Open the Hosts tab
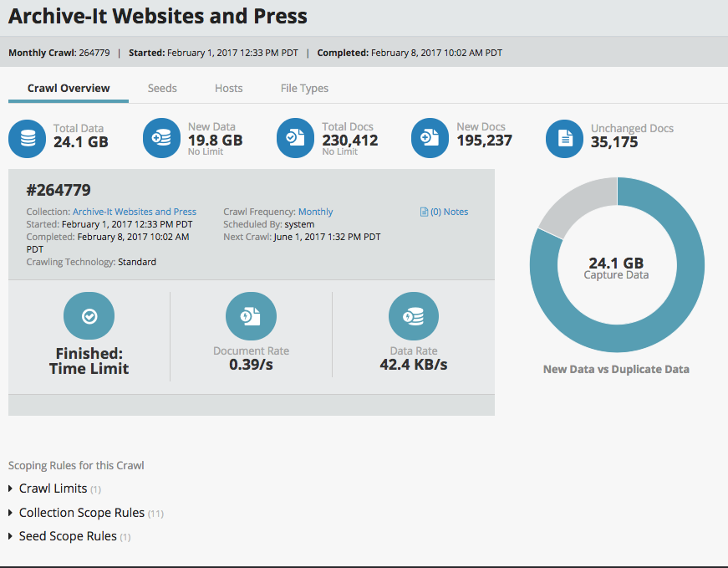Viewport: 728px width, 568px height. [x=228, y=88]
